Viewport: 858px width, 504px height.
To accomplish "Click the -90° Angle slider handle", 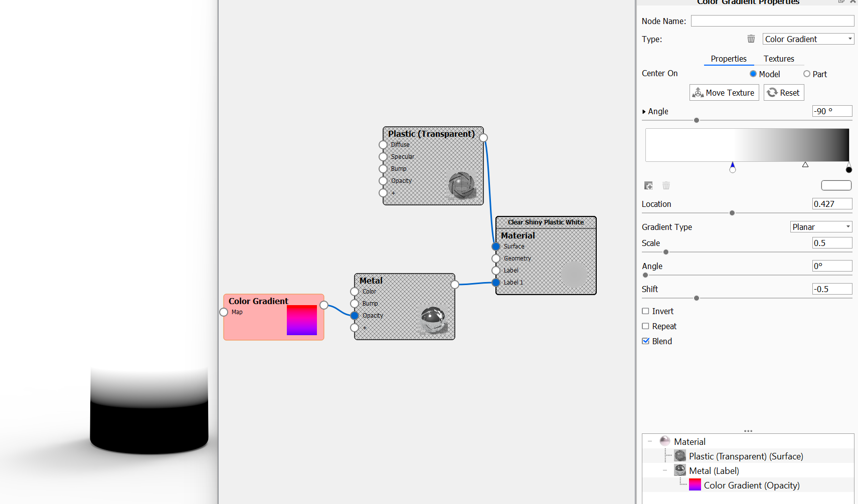I will tap(697, 120).
